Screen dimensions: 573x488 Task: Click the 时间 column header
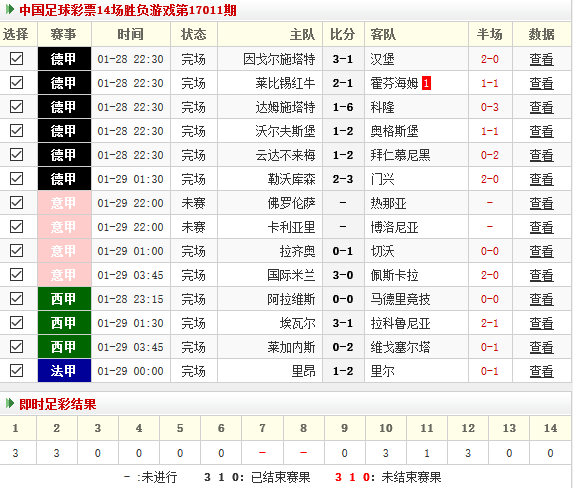[131, 34]
